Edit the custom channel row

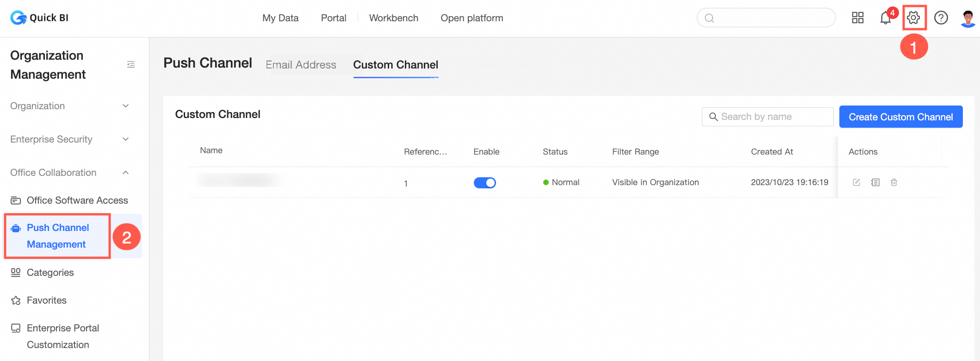856,182
